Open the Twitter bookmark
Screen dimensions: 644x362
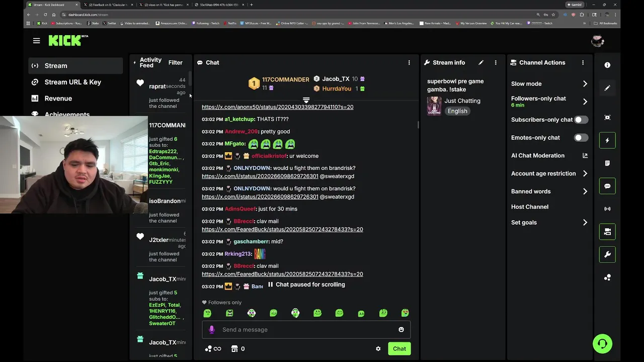pyautogui.click(x=109, y=23)
